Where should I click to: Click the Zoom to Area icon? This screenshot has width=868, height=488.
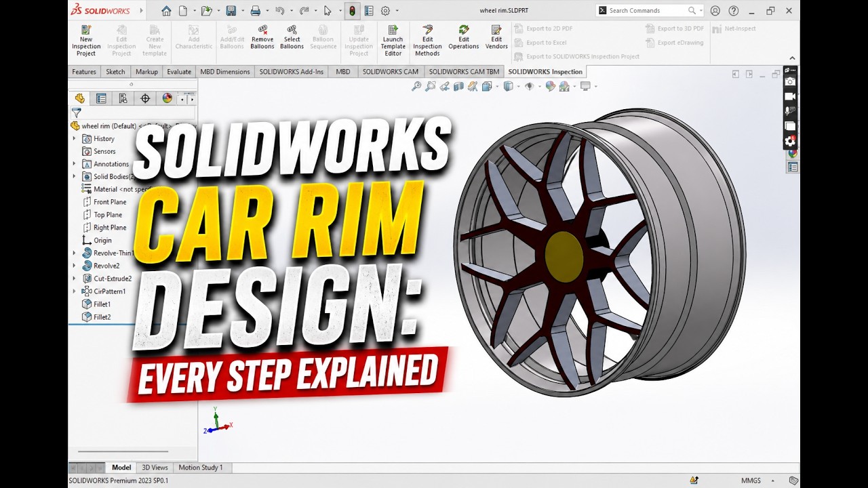pos(431,86)
